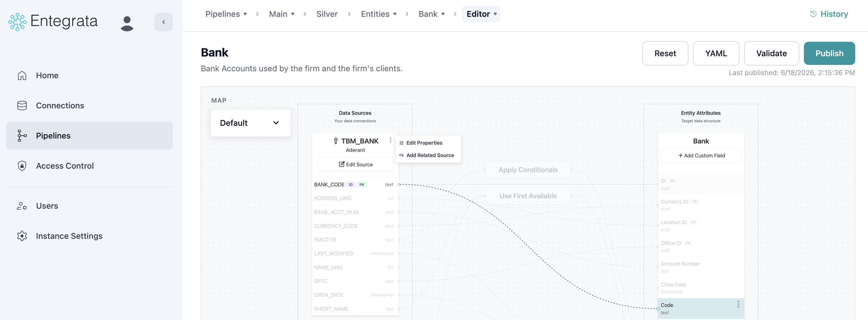Open the Code attribute three-dot menu
The height and width of the screenshot is (320, 868).
pos(738,304)
